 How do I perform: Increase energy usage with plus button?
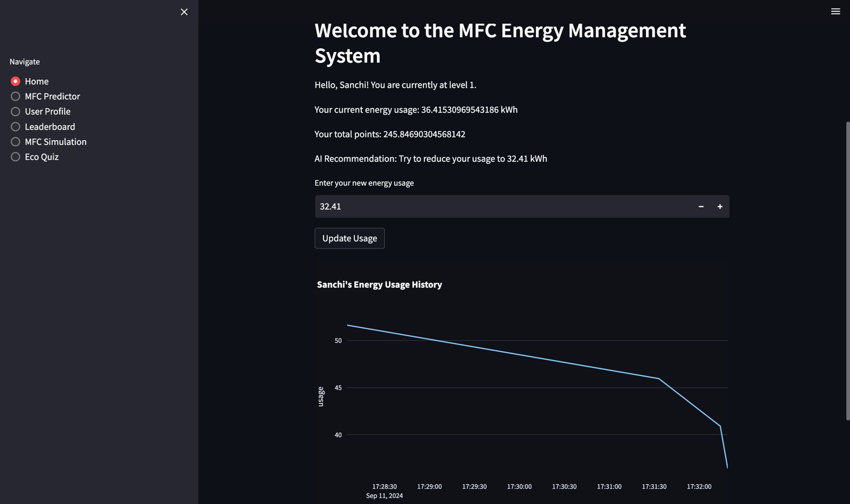pyautogui.click(x=720, y=207)
